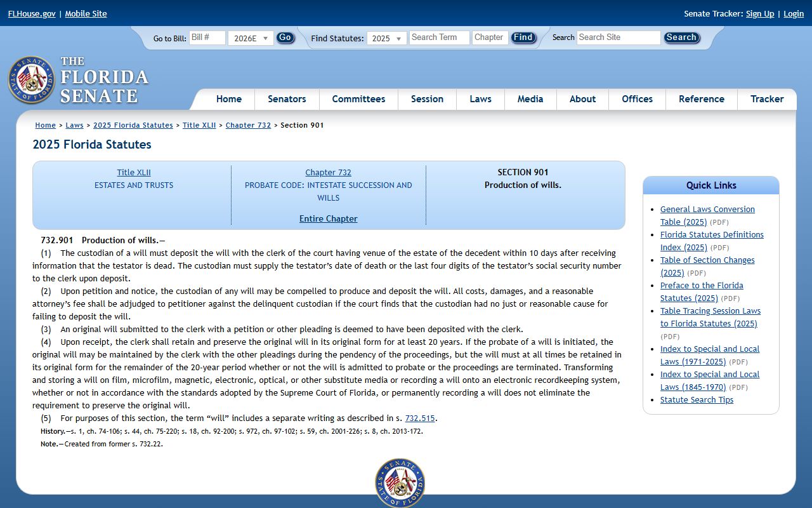Click the Search button for site search
The width and height of the screenshot is (812, 508).
click(x=681, y=37)
